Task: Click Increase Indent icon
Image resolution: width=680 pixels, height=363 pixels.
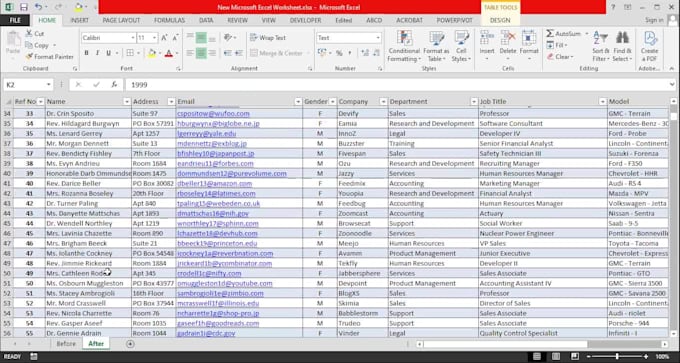Action: (x=239, y=53)
